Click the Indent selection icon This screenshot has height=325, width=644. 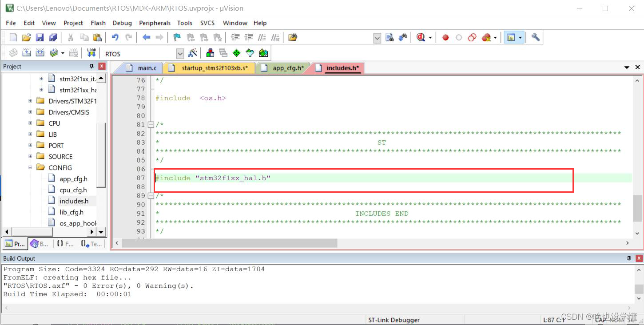236,37
